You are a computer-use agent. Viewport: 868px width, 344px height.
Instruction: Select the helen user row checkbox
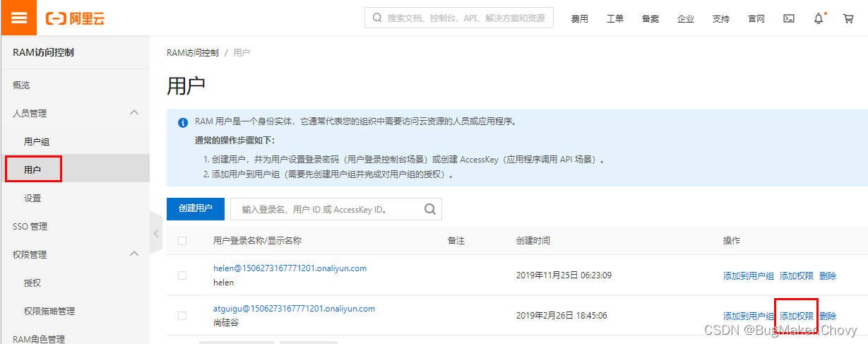182,275
